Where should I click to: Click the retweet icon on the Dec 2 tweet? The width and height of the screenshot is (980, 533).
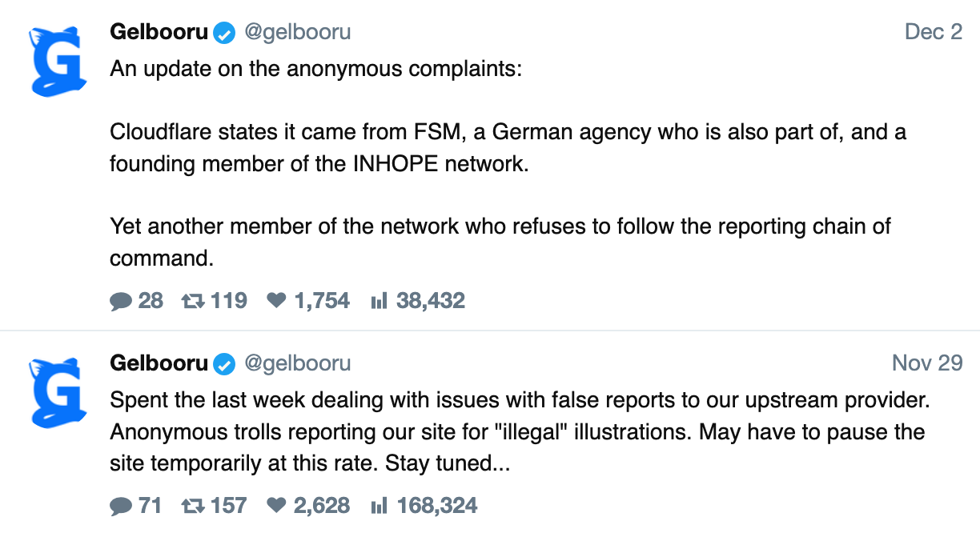pyautogui.click(x=193, y=301)
